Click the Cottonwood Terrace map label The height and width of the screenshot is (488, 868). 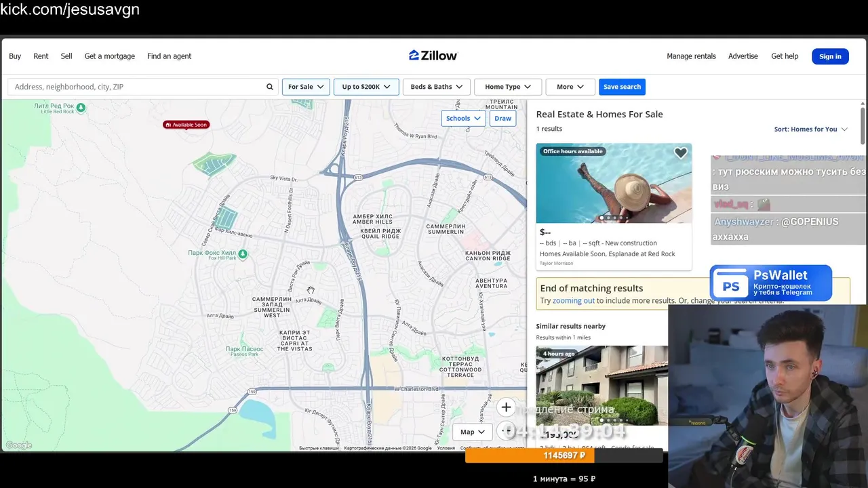460,367
